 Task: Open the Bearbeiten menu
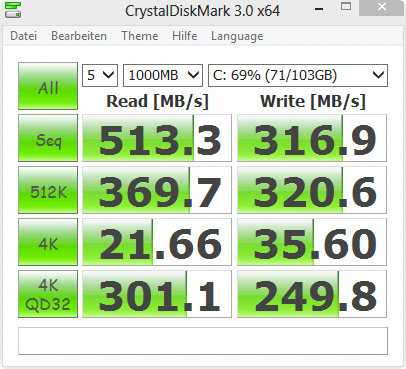click(x=79, y=36)
